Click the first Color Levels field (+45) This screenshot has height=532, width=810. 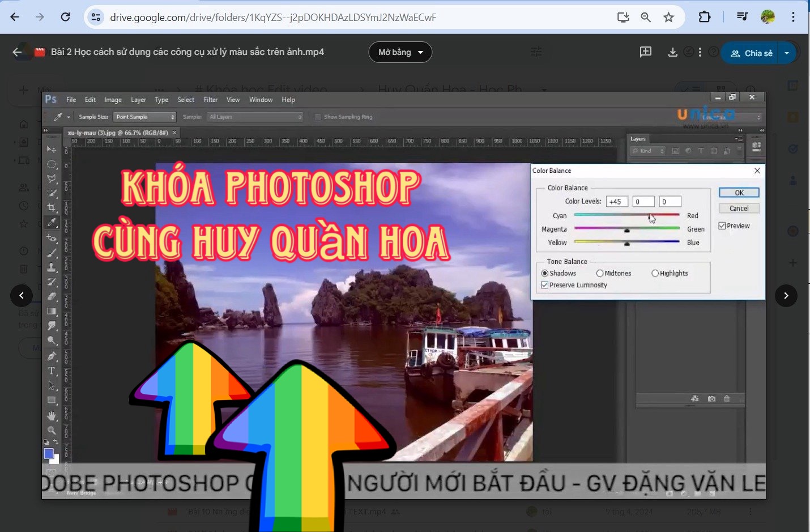[x=617, y=202]
